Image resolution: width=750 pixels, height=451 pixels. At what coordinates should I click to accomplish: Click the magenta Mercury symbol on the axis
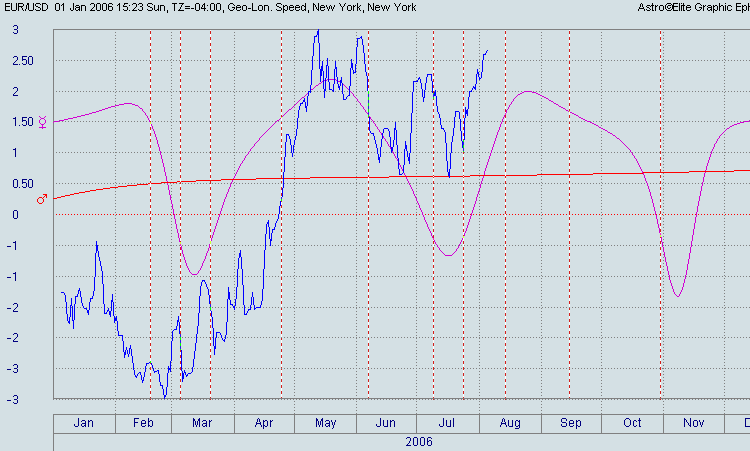tap(43, 122)
